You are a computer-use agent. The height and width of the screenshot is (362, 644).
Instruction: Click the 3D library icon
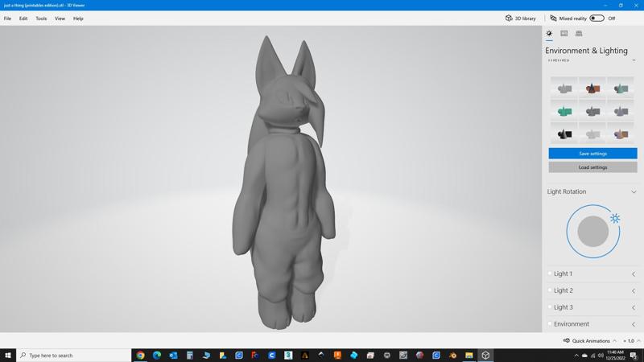pyautogui.click(x=509, y=19)
